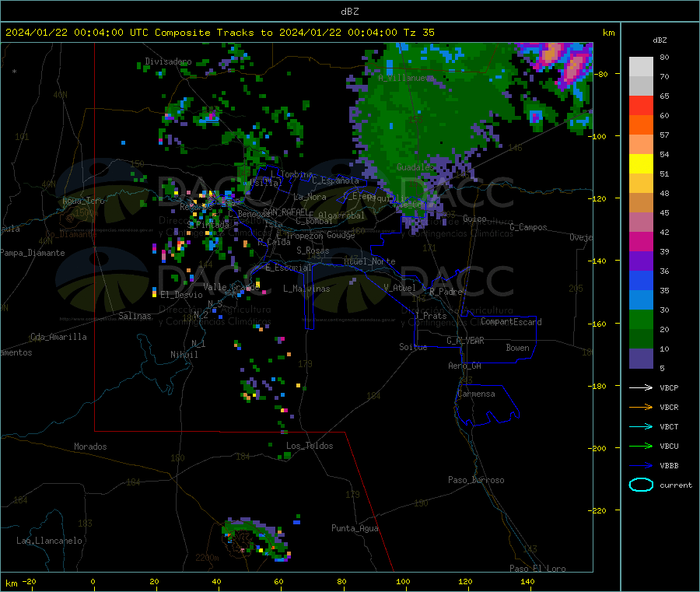Click the 'Bowen' map label

pos(517,348)
